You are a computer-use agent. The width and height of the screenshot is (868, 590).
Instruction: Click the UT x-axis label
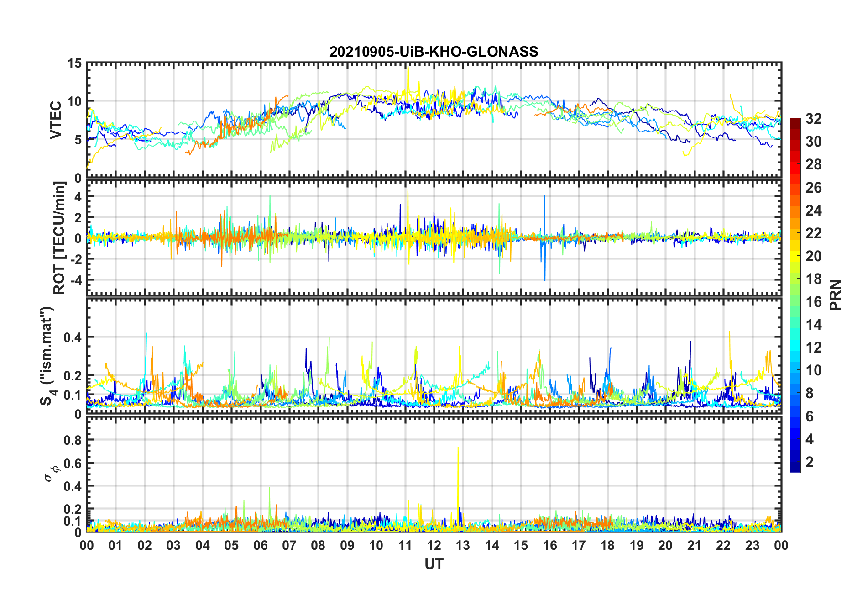(434, 564)
